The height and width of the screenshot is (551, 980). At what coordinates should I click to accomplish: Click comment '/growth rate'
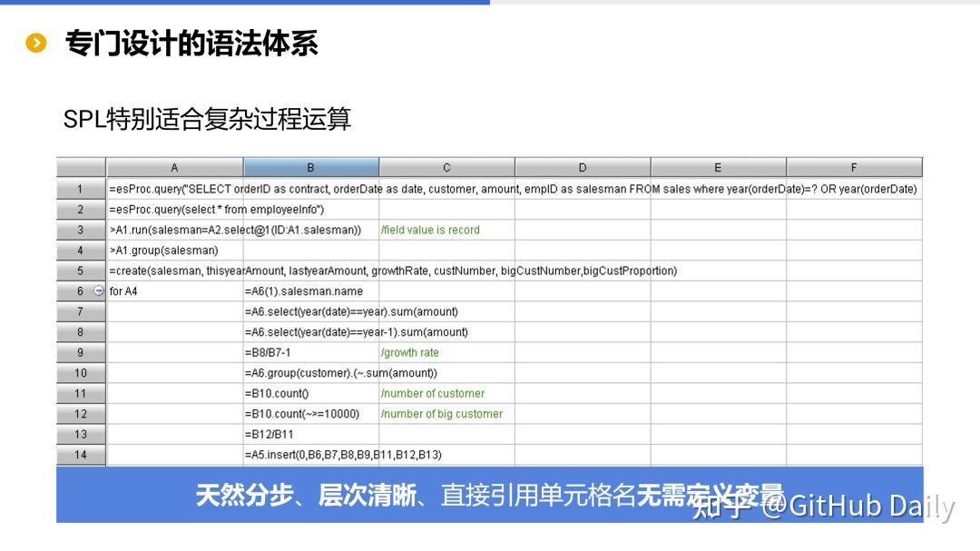410,353
